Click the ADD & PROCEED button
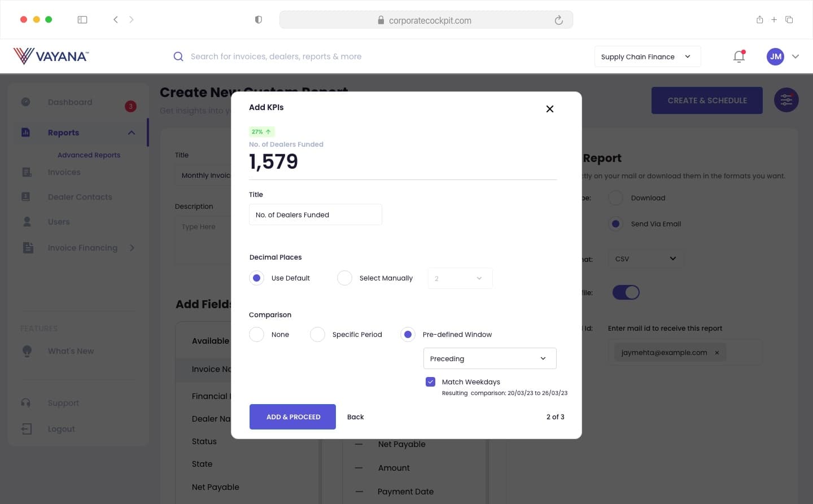 coord(292,417)
